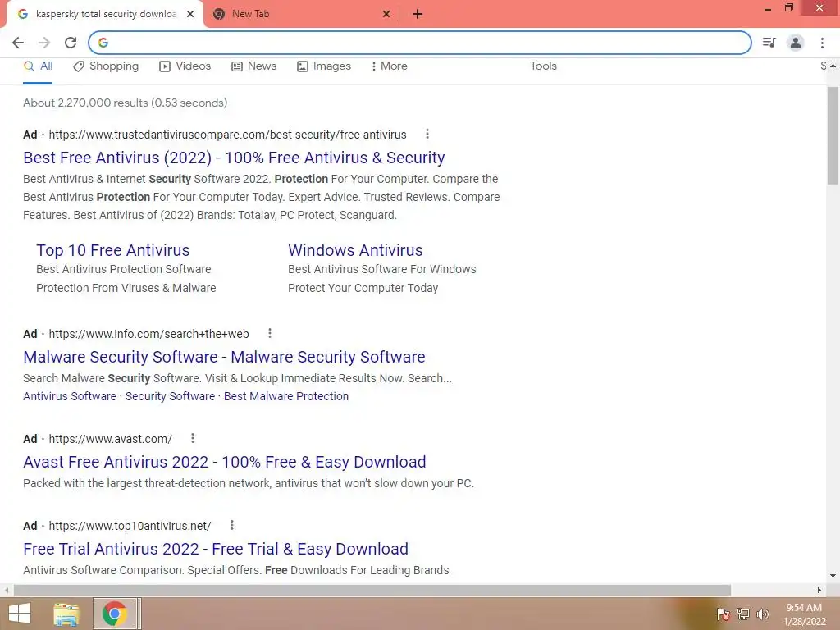Switch to Images results

324,66
